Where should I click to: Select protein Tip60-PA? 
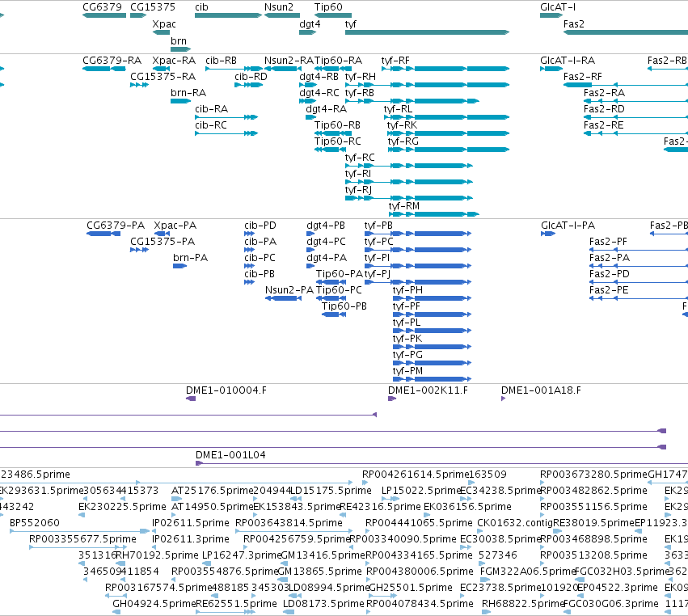coord(340,274)
